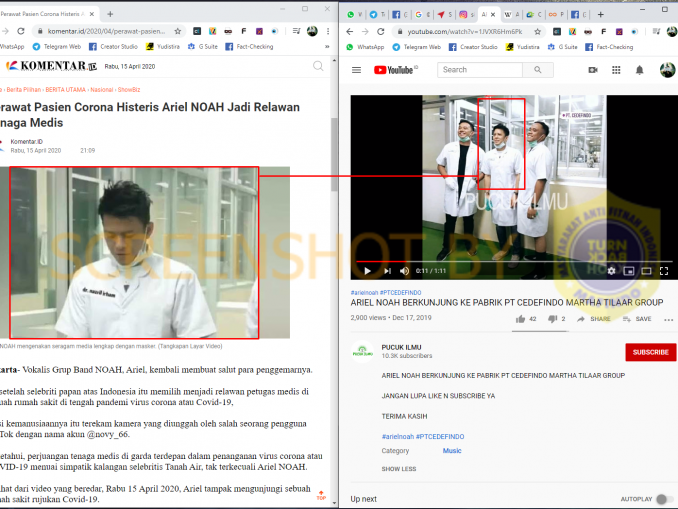The width and height of the screenshot is (678, 509).
Task: Save the video to a playlist
Action: point(637,319)
